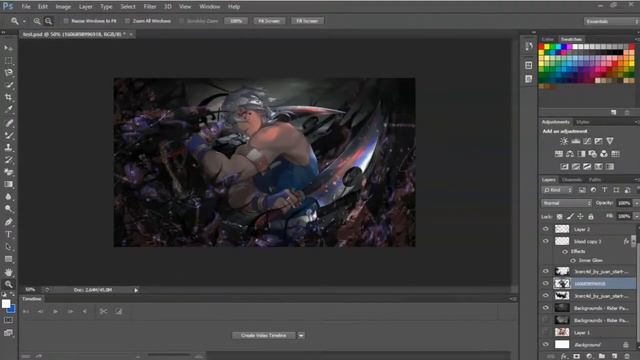Click the add layer mask icon
The image size is (640, 360).
coord(576,356)
